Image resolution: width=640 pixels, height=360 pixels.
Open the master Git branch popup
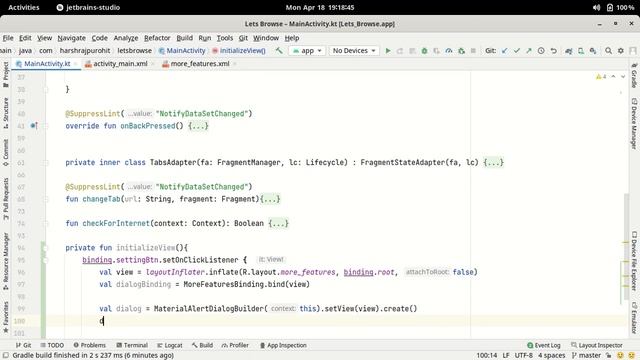(586, 356)
